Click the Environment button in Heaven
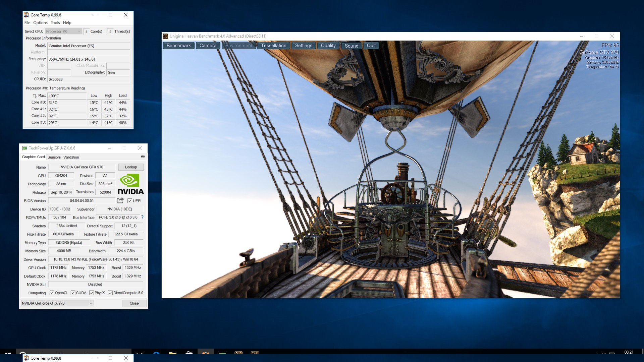This screenshot has height=362, width=644. pyautogui.click(x=239, y=46)
